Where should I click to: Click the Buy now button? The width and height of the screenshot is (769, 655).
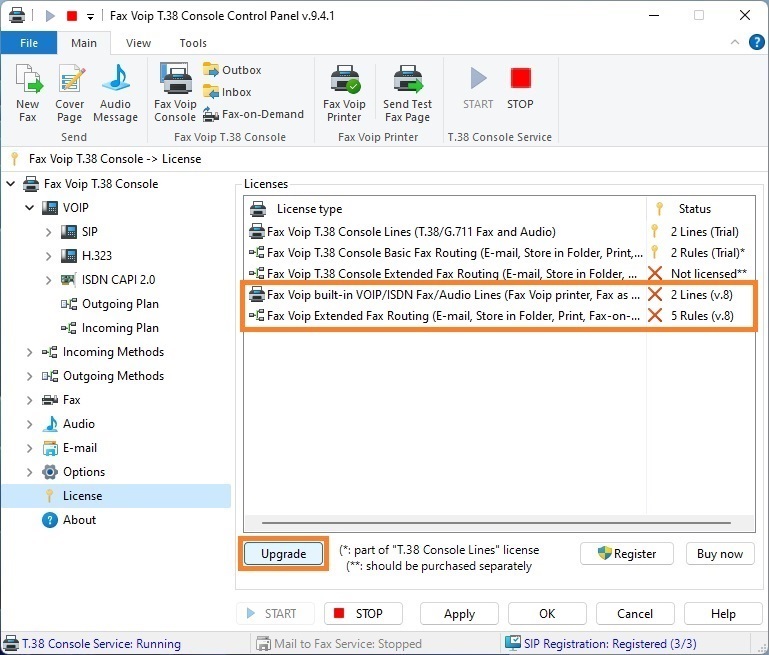pos(720,554)
